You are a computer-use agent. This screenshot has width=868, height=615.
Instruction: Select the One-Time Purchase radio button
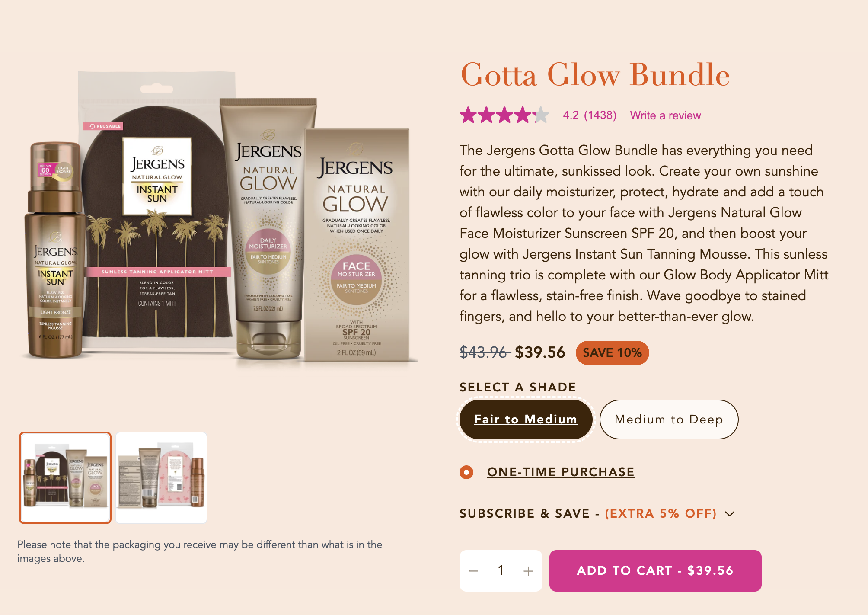(466, 472)
